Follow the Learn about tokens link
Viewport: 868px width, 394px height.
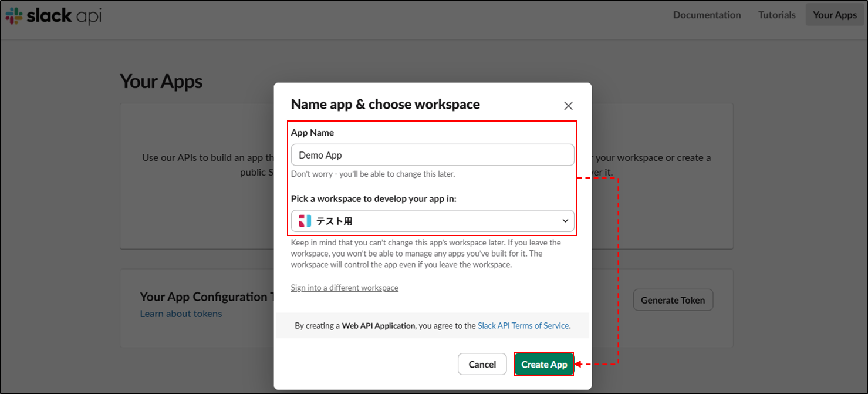tap(181, 314)
